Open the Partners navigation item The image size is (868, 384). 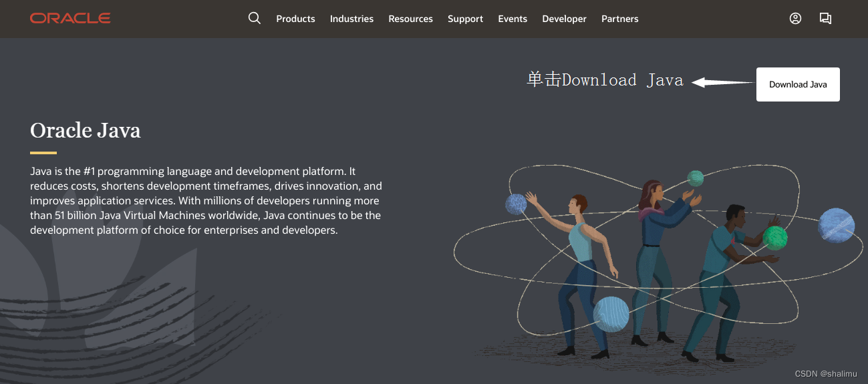click(x=620, y=19)
